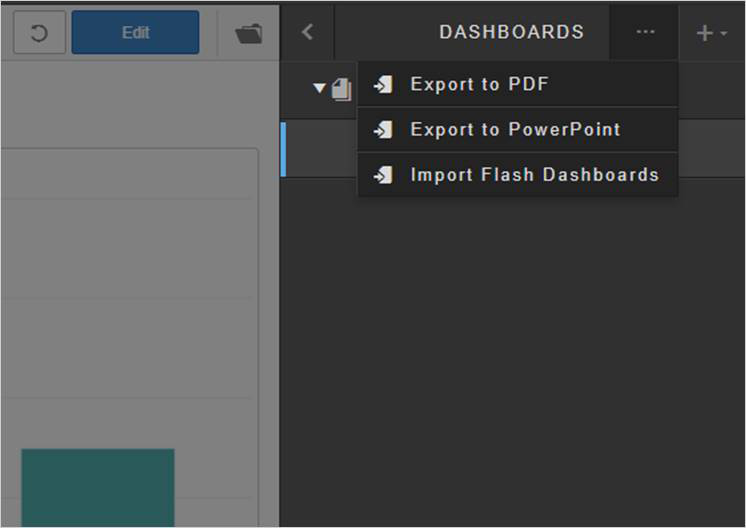Click the DASHBOARDS panel title

[511, 32]
